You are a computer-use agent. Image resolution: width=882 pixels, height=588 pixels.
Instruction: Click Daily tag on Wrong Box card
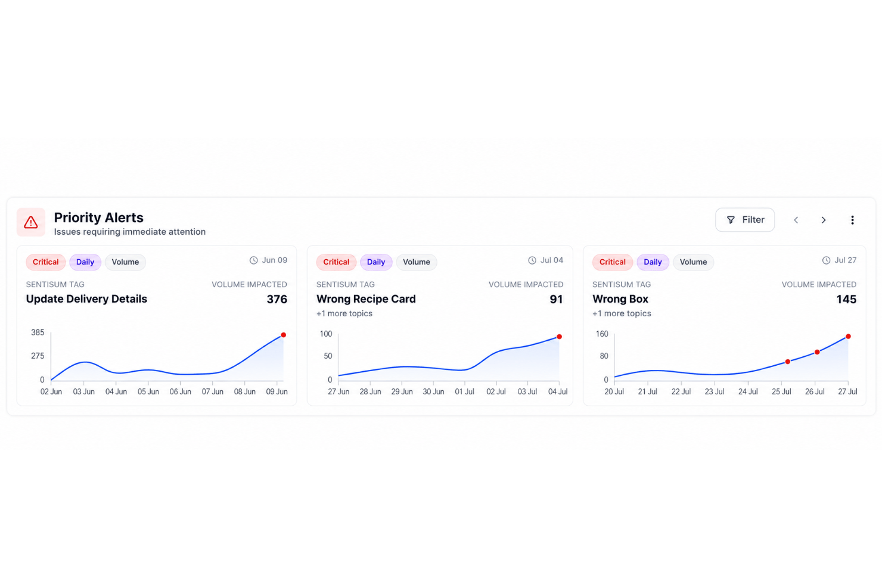tap(653, 262)
